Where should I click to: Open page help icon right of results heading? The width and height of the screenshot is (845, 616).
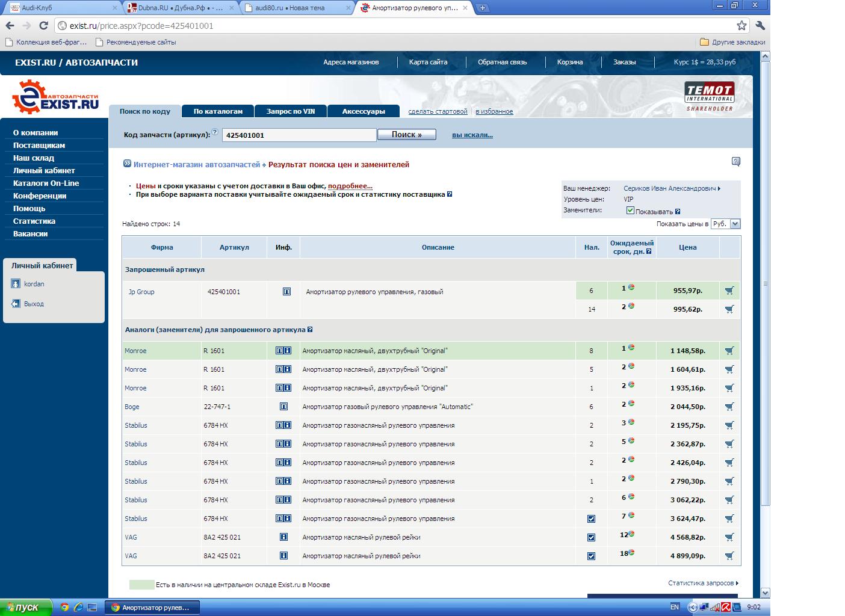[x=736, y=161]
